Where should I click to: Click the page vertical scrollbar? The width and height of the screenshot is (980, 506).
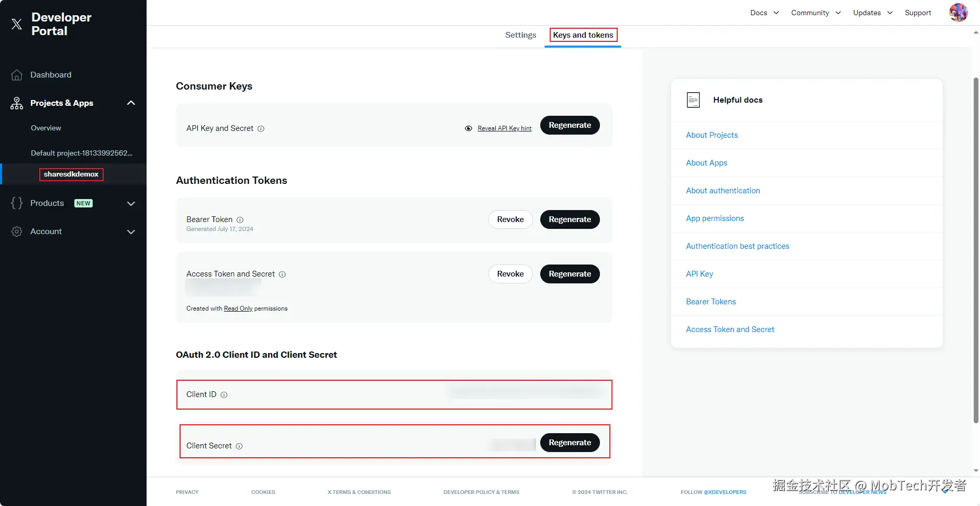tap(976, 250)
